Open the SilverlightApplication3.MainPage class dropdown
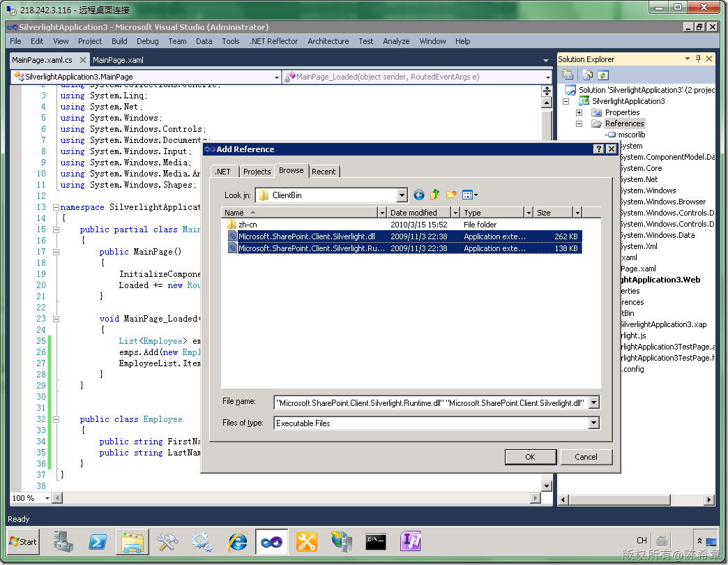This screenshot has height=565, width=728. [277, 77]
